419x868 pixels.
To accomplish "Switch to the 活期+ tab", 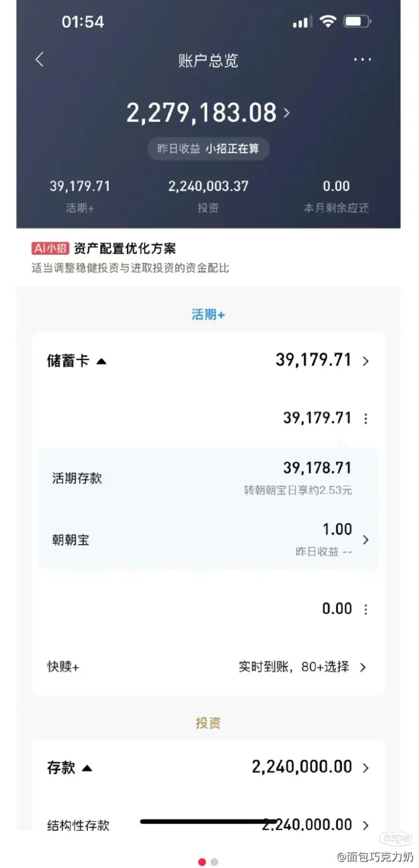I will 208,314.
